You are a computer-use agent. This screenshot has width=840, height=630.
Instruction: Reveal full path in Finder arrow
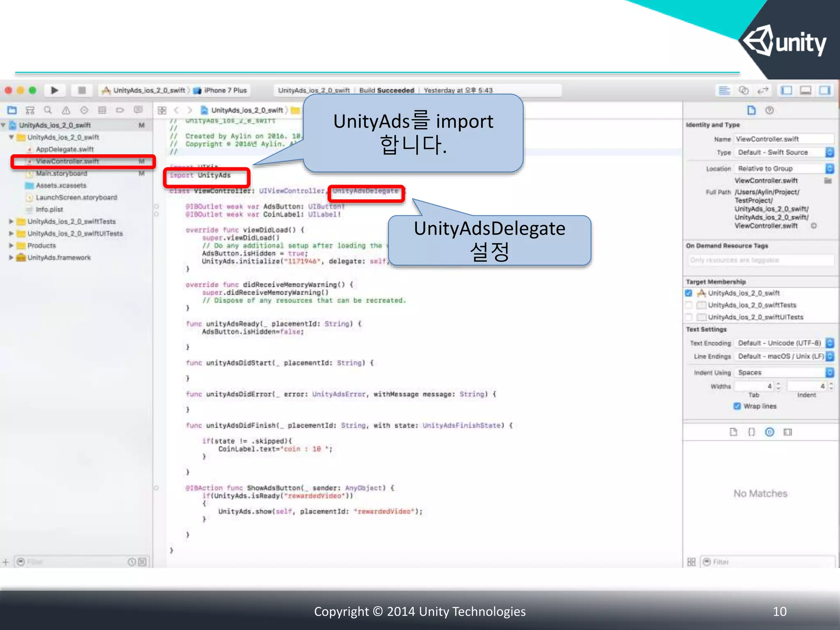point(814,226)
